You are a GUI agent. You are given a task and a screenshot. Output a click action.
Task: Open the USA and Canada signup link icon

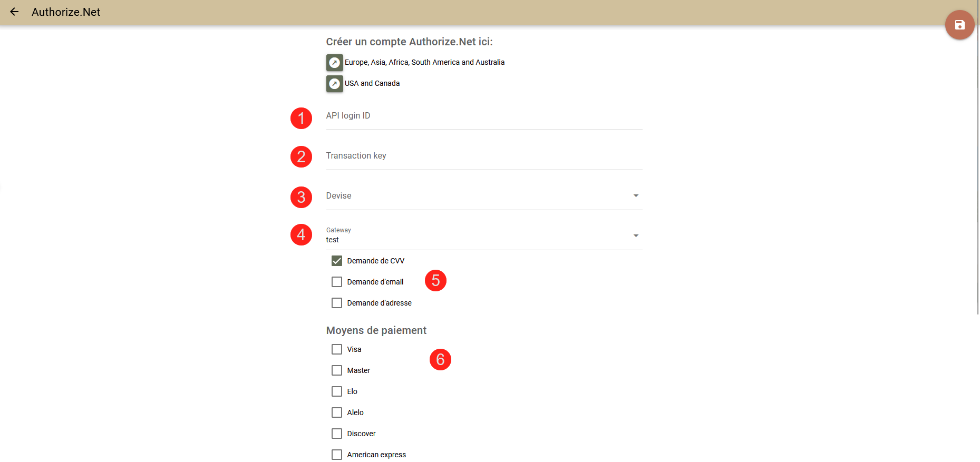(x=334, y=84)
